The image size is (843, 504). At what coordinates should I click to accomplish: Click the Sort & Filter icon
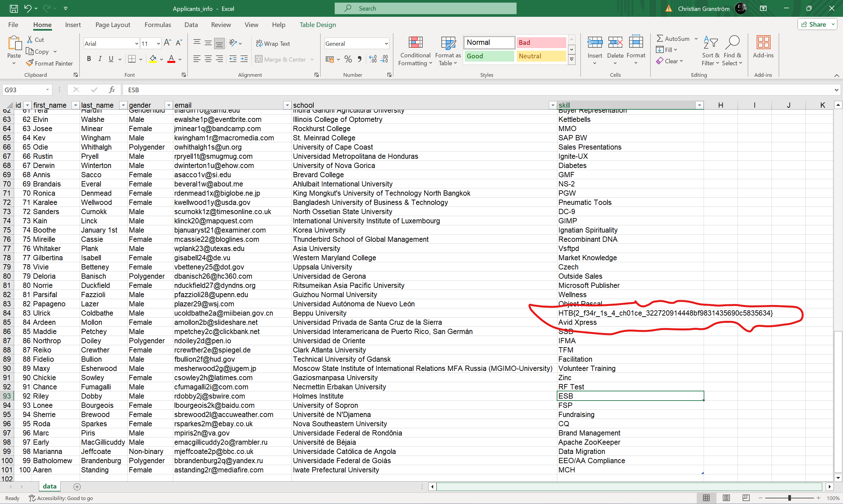710,43
